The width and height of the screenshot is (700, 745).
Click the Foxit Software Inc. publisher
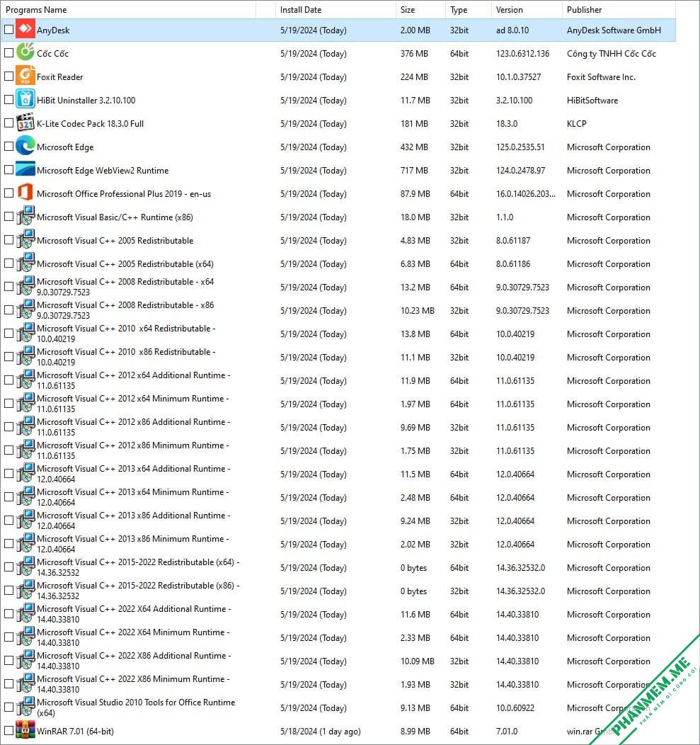tap(601, 76)
